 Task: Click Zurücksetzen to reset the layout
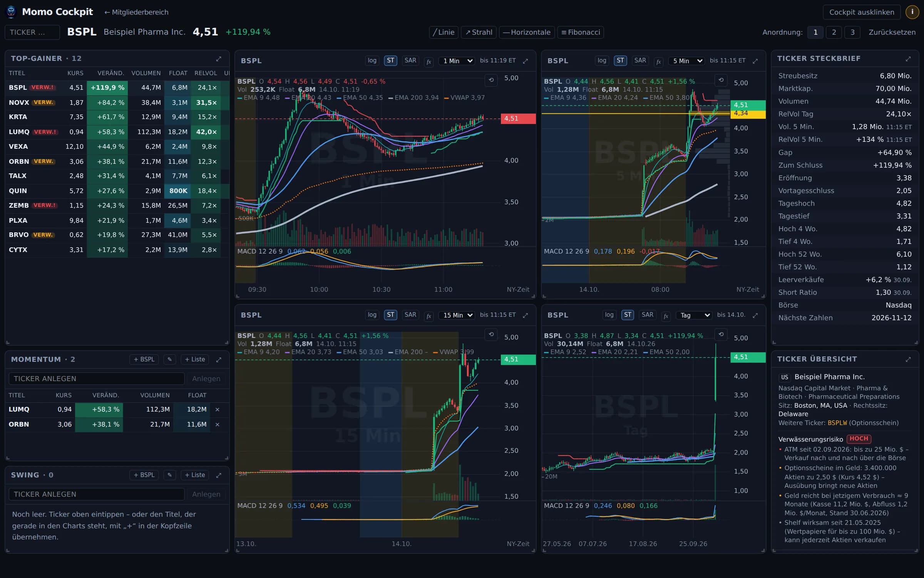(x=892, y=32)
